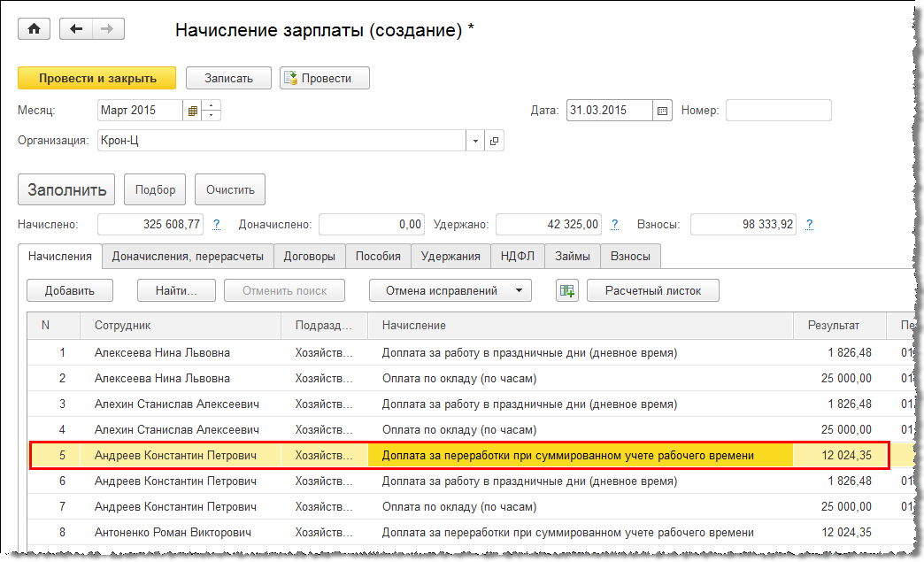The height and width of the screenshot is (562, 924).
Task: Click the help question mark beside Удержано
Action: point(615,225)
